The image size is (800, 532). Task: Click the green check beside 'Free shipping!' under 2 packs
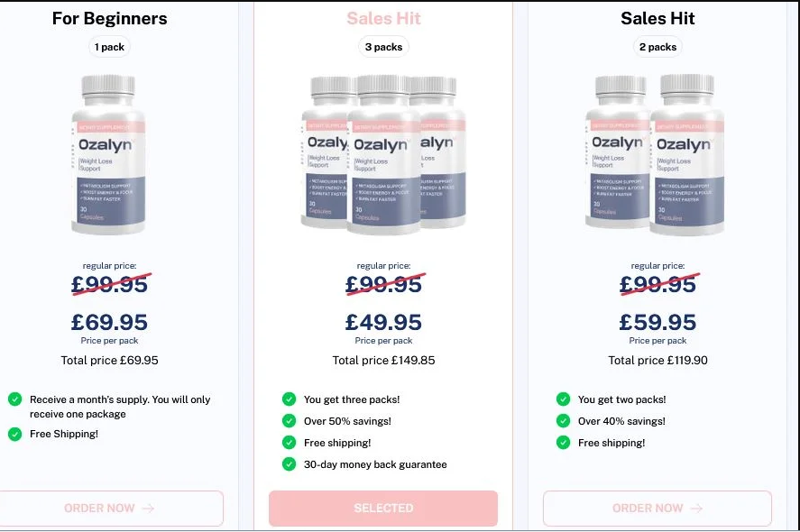pos(563,443)
